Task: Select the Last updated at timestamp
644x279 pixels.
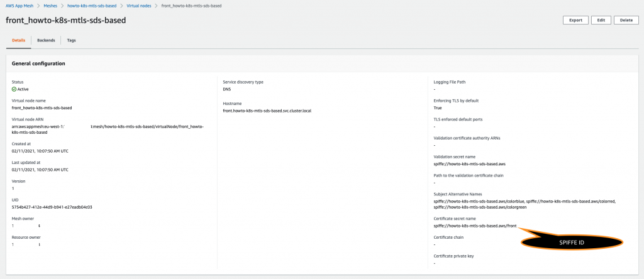Action: point(40,170)
